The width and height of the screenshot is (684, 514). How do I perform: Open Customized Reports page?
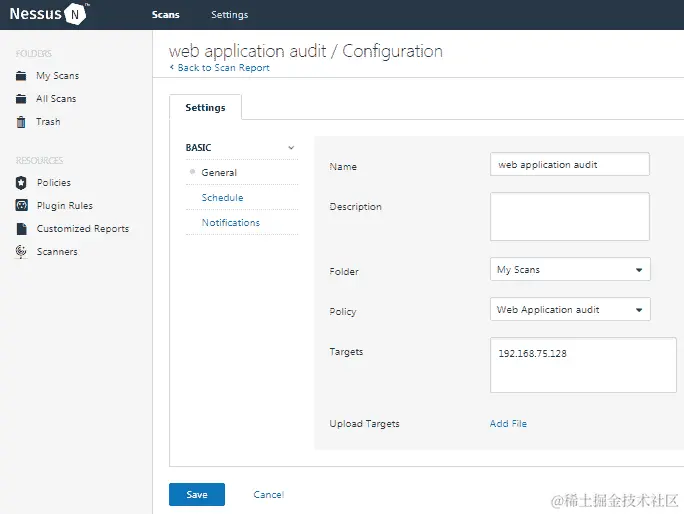point(83,229)
